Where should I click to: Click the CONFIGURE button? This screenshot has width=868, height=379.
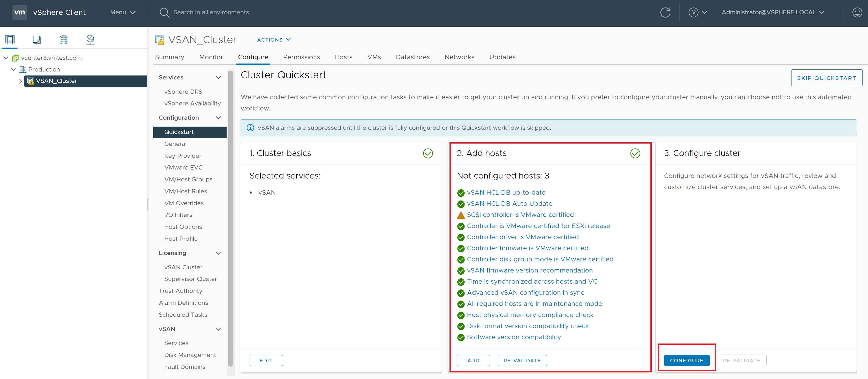tap(686, 360)
